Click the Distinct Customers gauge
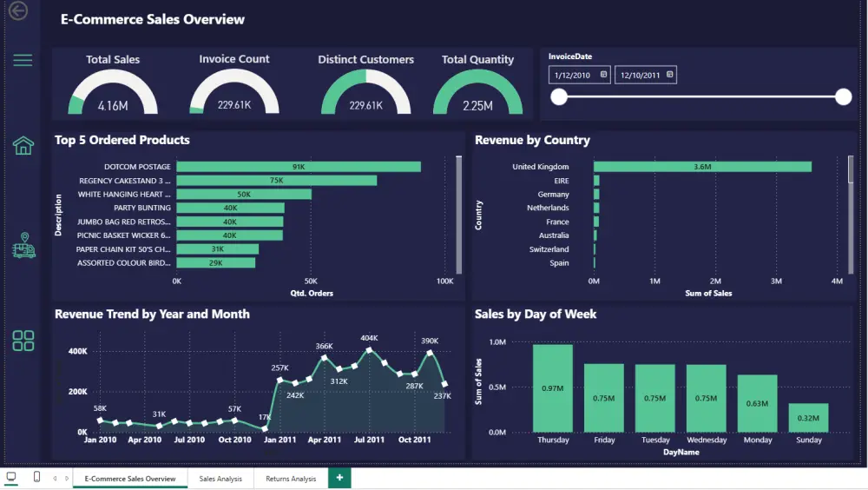 click(x=366, y=92)
